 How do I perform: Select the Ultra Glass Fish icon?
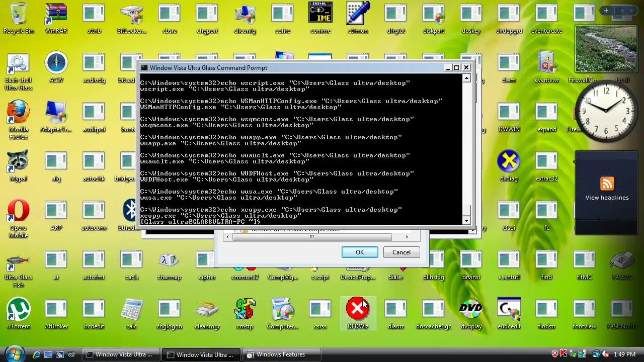pos(19,268)
